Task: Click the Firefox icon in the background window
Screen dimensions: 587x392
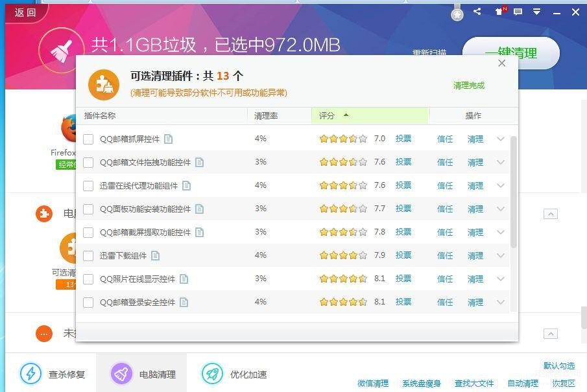Action: [69, 129]
